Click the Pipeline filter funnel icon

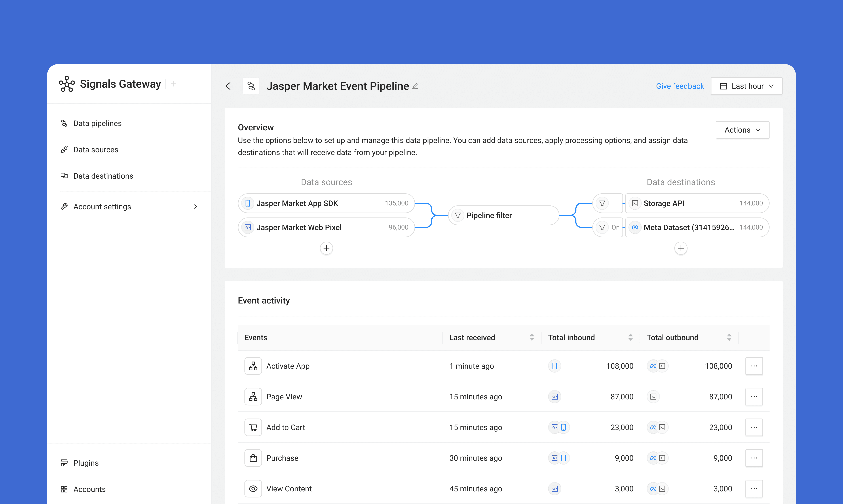458,215
